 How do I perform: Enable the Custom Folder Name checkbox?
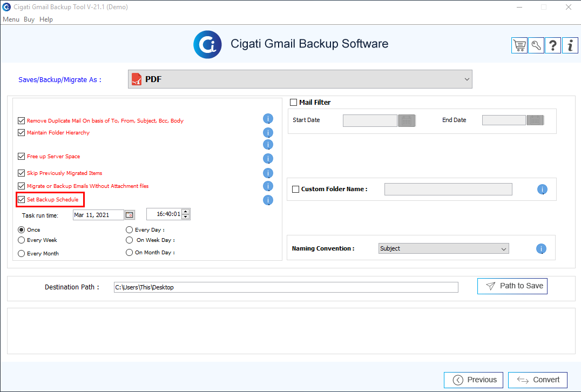click(x=296, y=190)
